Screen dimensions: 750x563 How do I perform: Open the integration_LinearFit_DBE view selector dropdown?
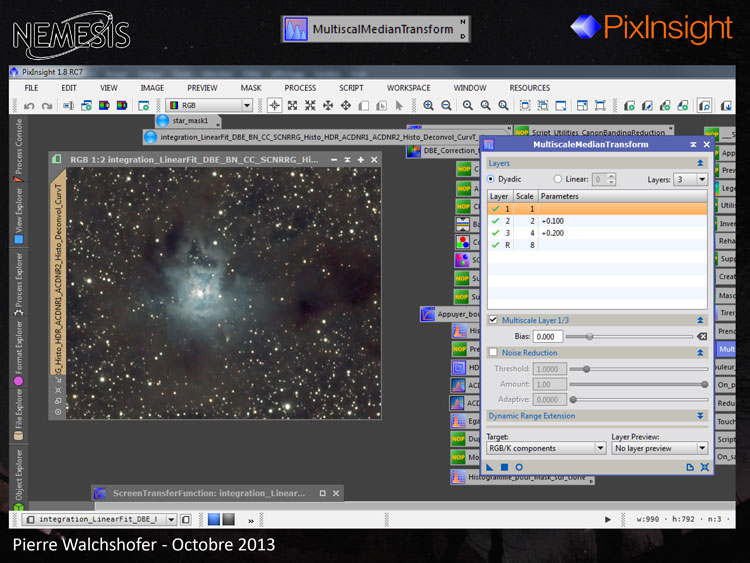coord(100,519)
